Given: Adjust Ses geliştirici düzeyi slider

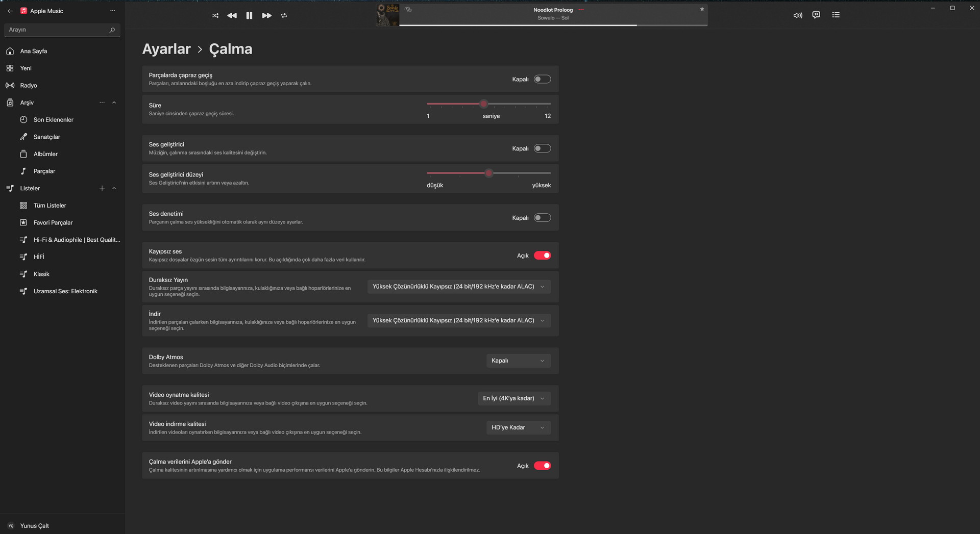Looking at the screenshot, I should (x=488, y=173).
